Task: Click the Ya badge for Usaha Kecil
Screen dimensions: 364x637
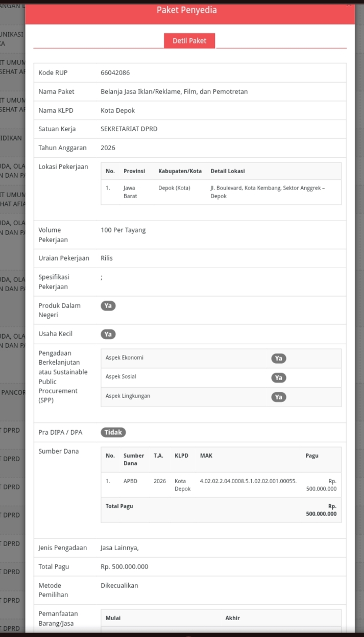Action: coord(108,334)
